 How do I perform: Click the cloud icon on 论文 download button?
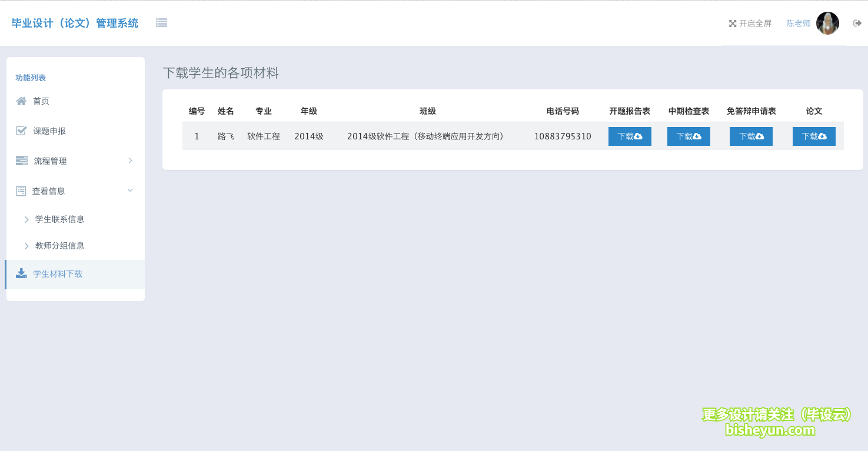823,136
